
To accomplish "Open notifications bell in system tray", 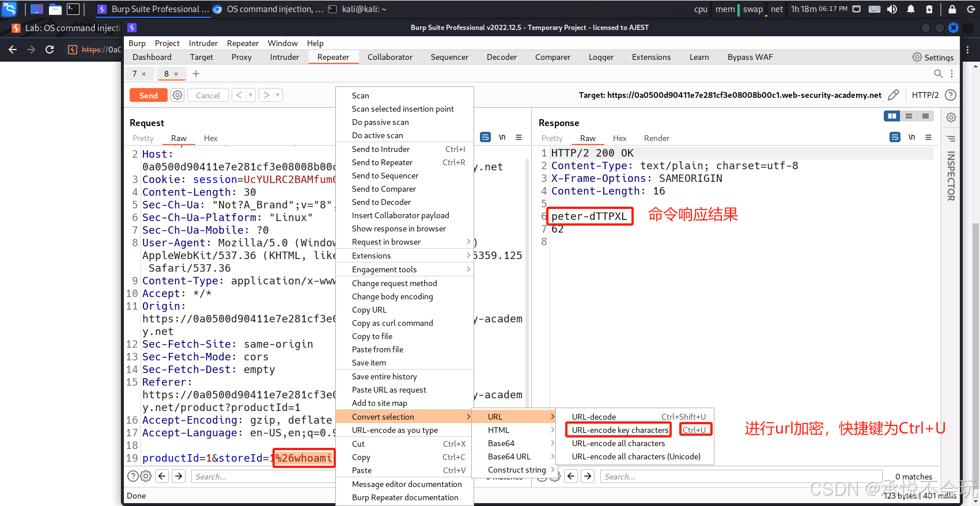I will (x=911, y=9).
